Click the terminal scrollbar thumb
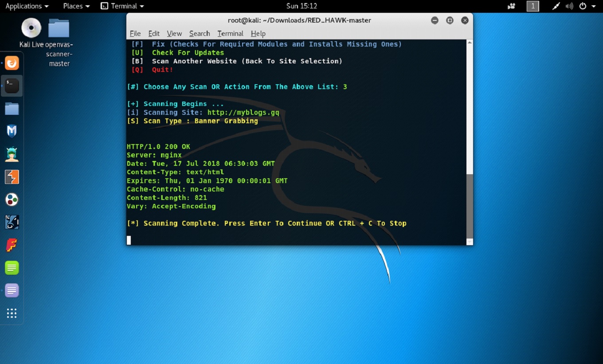The height and width of the screenshot is (364, 603). tap(470, 205)
